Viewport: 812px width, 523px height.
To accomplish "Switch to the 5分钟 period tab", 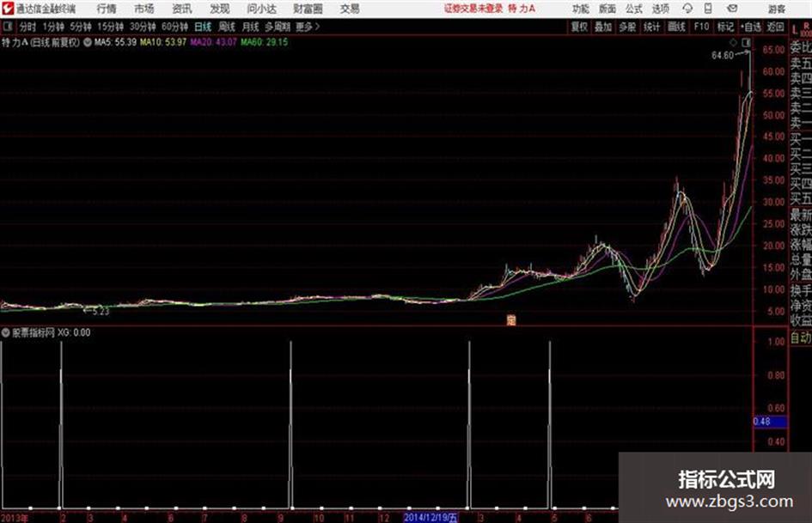I will point(81,27).
